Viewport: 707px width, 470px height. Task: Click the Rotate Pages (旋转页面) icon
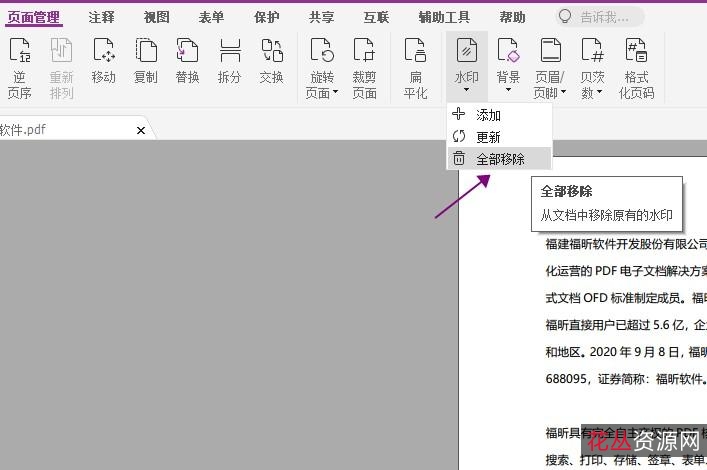(322, 50)
